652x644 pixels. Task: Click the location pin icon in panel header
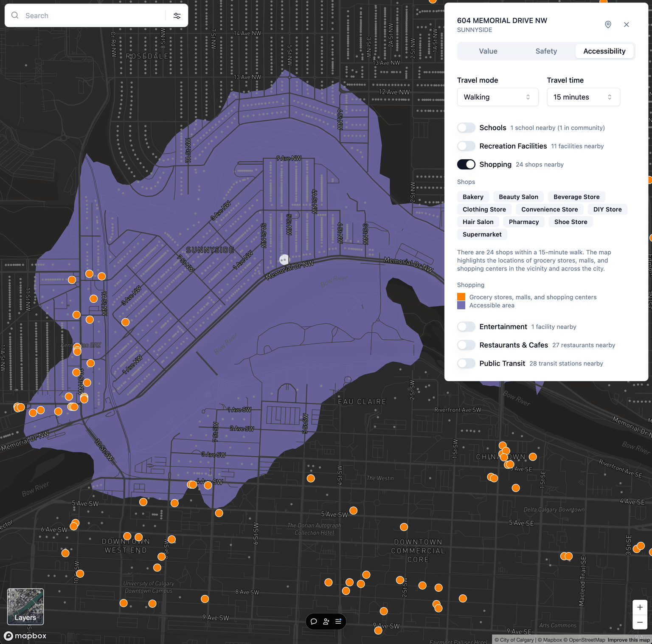(608, 25)
